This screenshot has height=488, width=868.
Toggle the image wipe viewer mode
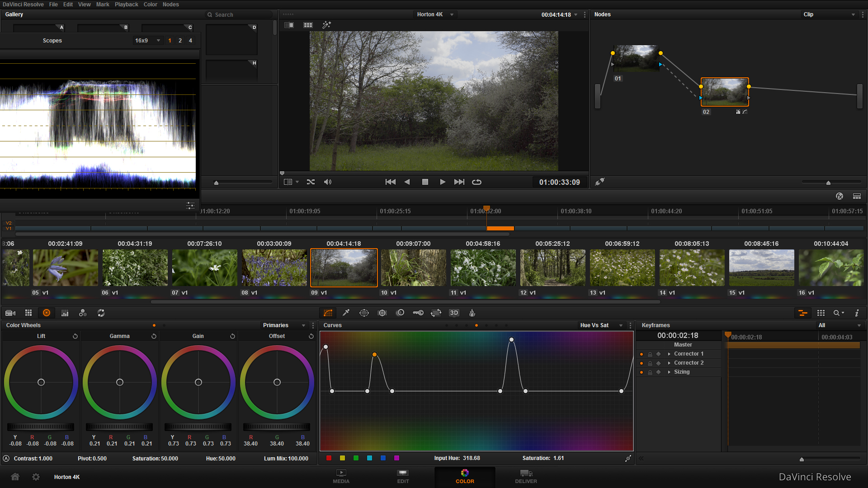289,25
